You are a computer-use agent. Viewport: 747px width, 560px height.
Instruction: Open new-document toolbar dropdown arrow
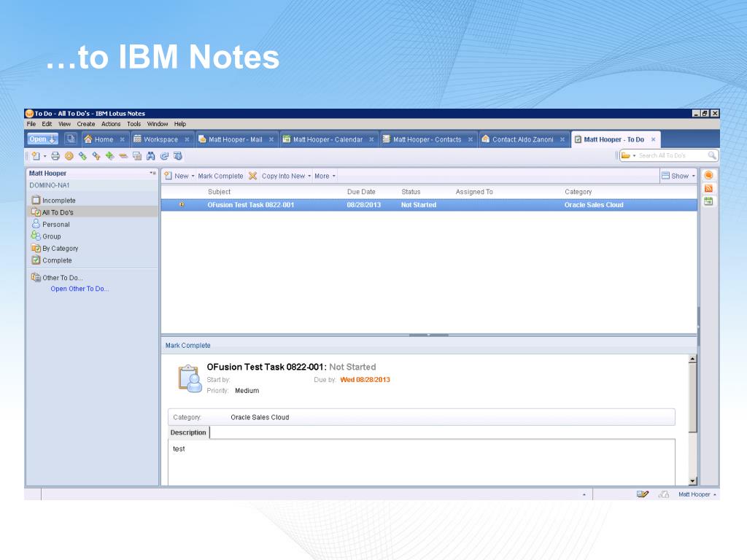coord(44,156)
